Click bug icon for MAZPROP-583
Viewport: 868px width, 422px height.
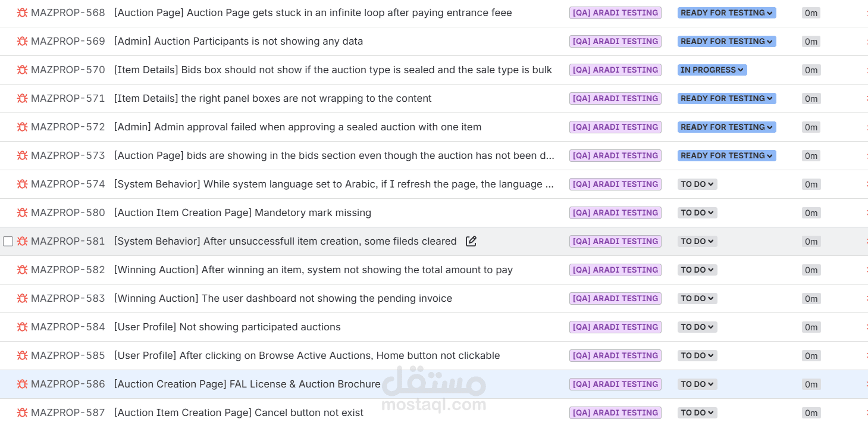click(23, 298)
